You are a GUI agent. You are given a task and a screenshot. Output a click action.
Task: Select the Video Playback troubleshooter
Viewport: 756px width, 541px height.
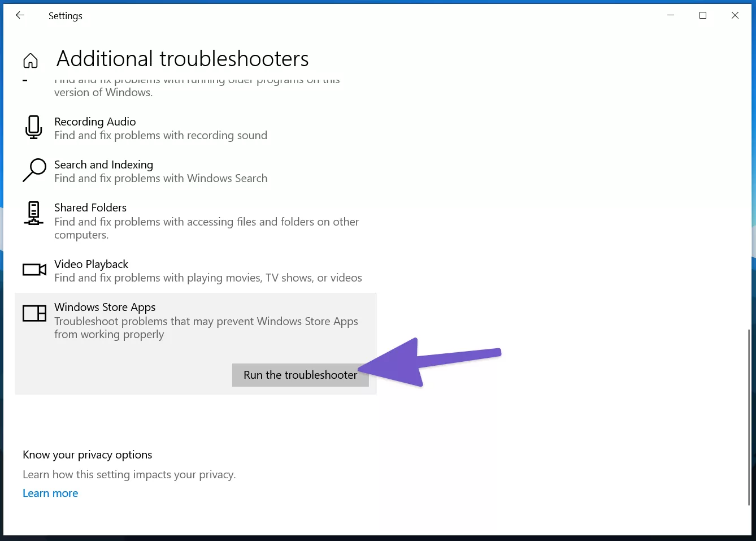click(x=195, y=271)
